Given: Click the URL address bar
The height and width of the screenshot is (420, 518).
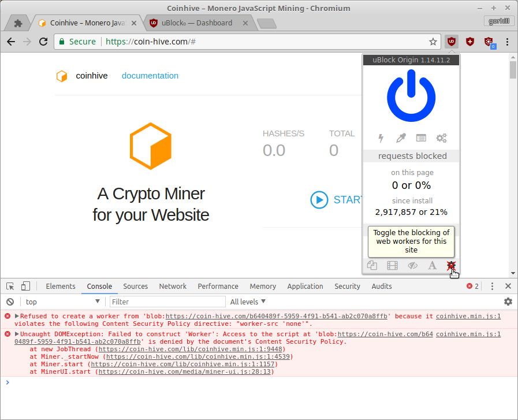Looking at the screenshot, I should pyautogui.click(x=248, y=42).
